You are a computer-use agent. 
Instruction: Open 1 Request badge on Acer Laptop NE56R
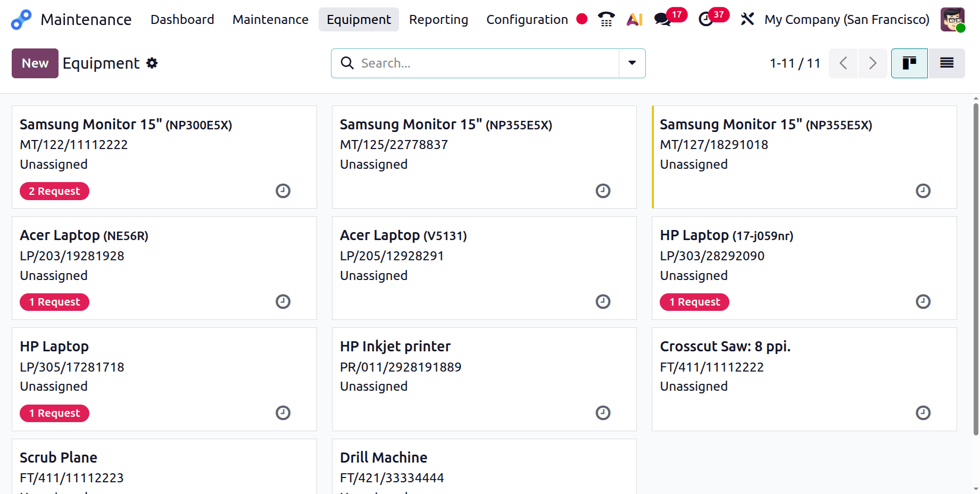click(54, 302)
